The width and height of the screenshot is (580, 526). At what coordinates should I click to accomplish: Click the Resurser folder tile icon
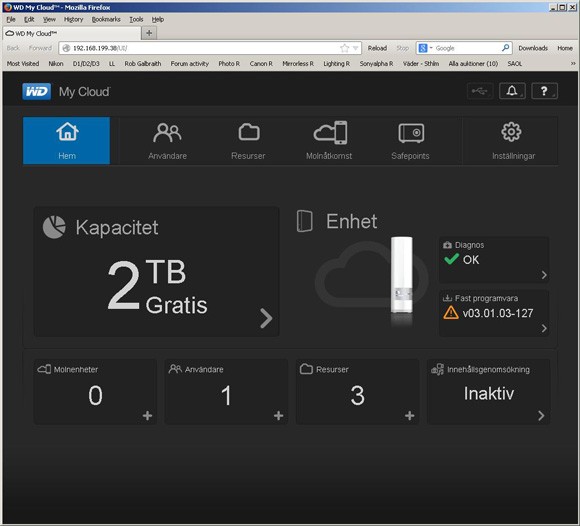point(306,369)
